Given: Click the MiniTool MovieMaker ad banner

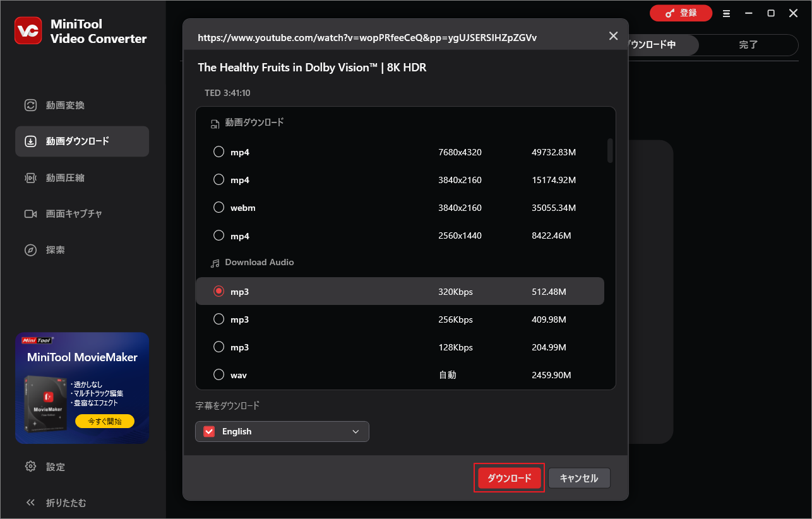Looking at the screenshot, I should click(82, 388).
